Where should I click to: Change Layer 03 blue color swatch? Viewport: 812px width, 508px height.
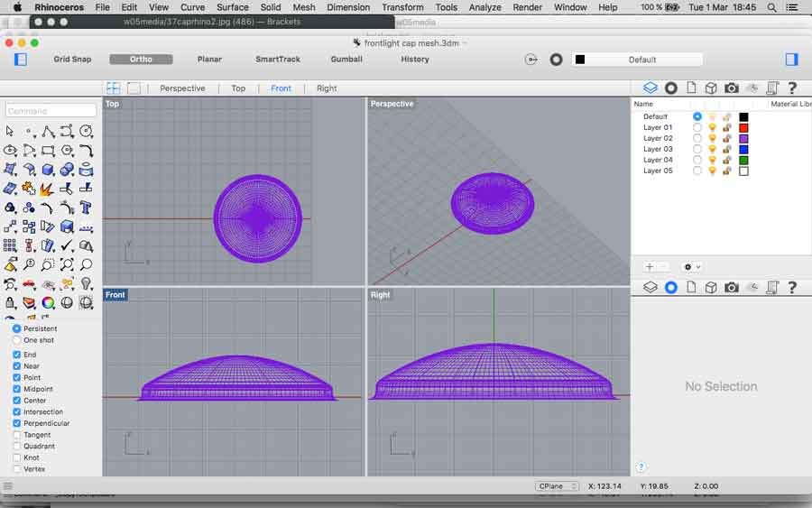[x=743, y=149]
